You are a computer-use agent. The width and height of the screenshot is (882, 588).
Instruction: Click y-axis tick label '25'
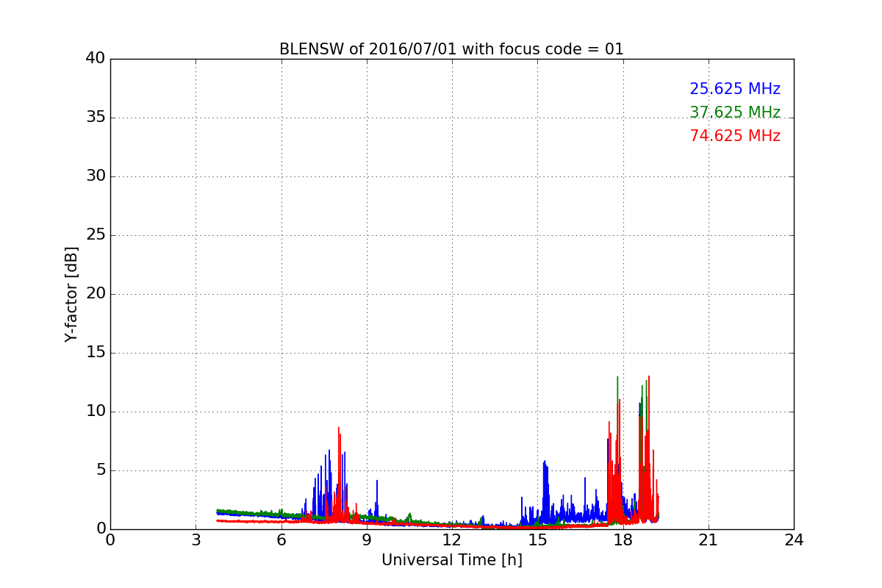(x=96, y=235)
